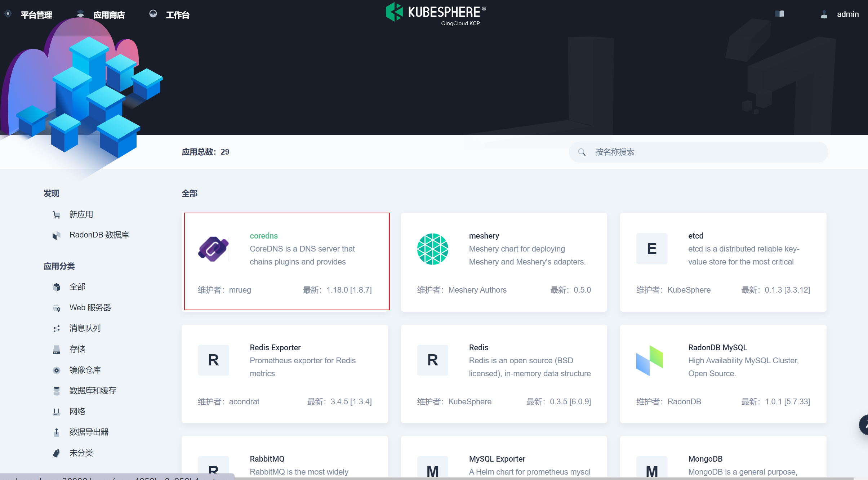The height and width of the screenshot is (480, 868).
Task: Focus the 按名称搜索 search field
Action: (698, 152)
